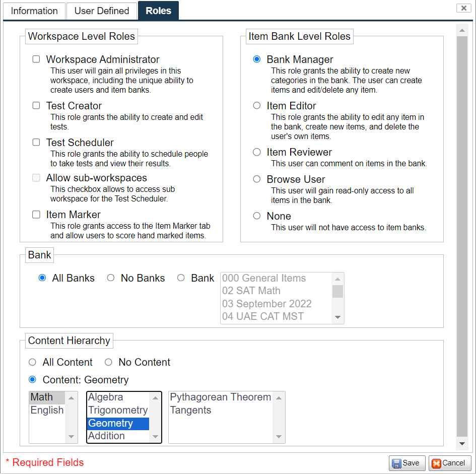The height and width of the screenshot is (474, 476).
Task: Set item bank role to None
Action: [257, 216]
